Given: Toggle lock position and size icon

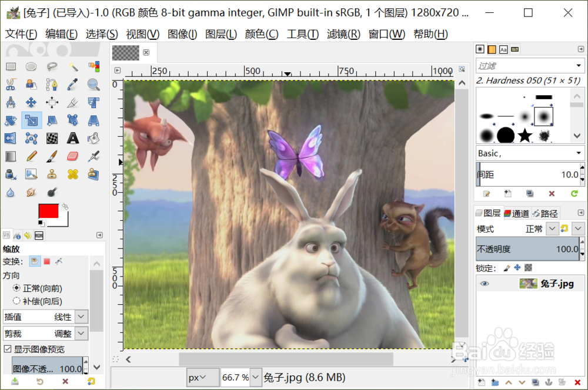Looking at the screenshot, I should click(517, 267).
